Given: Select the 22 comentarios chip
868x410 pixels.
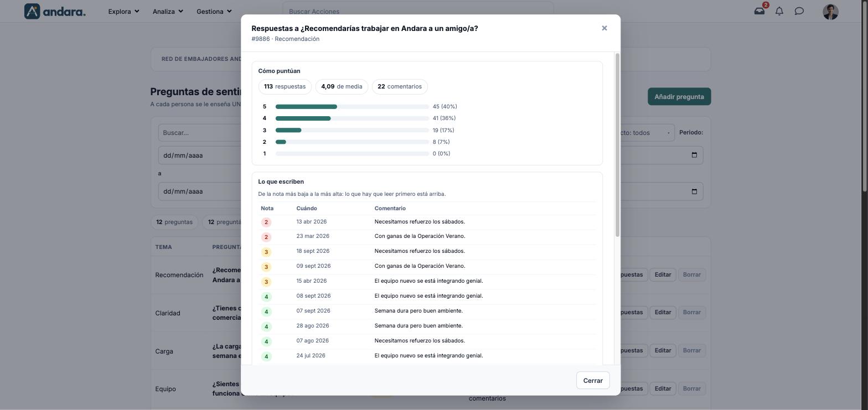Looking at the screenshot, I should pos(400,87).
